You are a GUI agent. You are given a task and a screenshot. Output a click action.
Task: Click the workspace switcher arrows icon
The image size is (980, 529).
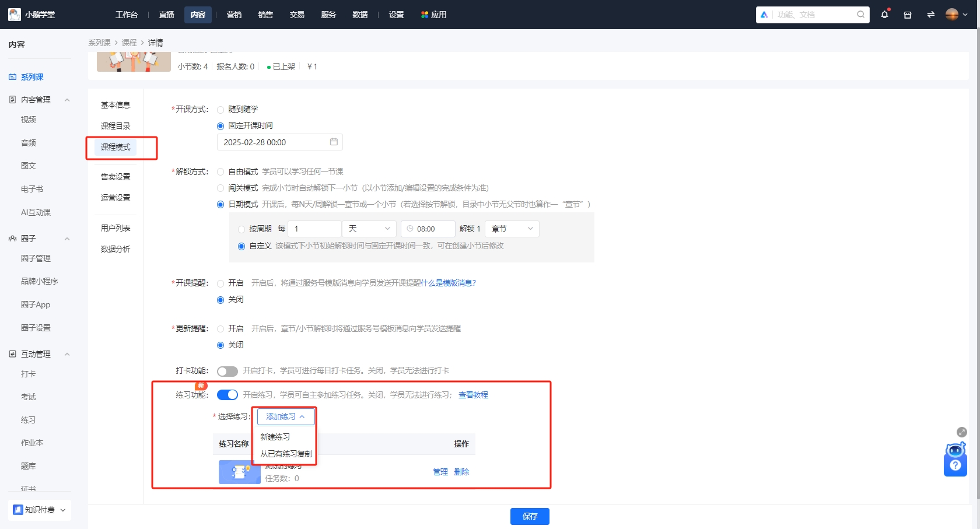(x=930, y=15)
